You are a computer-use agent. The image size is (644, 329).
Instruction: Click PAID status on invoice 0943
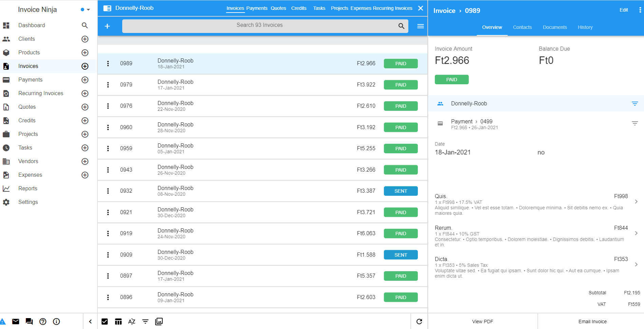point(401,170)
